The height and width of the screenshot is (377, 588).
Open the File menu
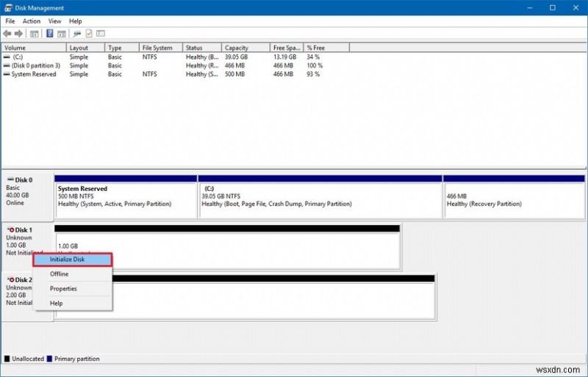coord(10,21)
